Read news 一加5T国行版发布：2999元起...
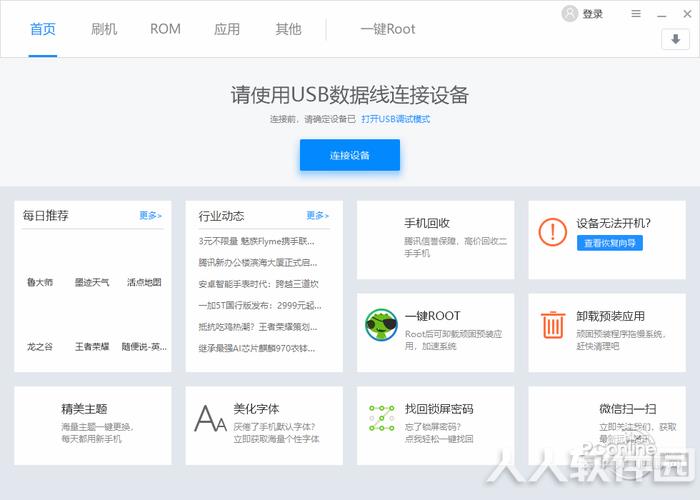This screenshot has height=500, width=700. (260, 305)
